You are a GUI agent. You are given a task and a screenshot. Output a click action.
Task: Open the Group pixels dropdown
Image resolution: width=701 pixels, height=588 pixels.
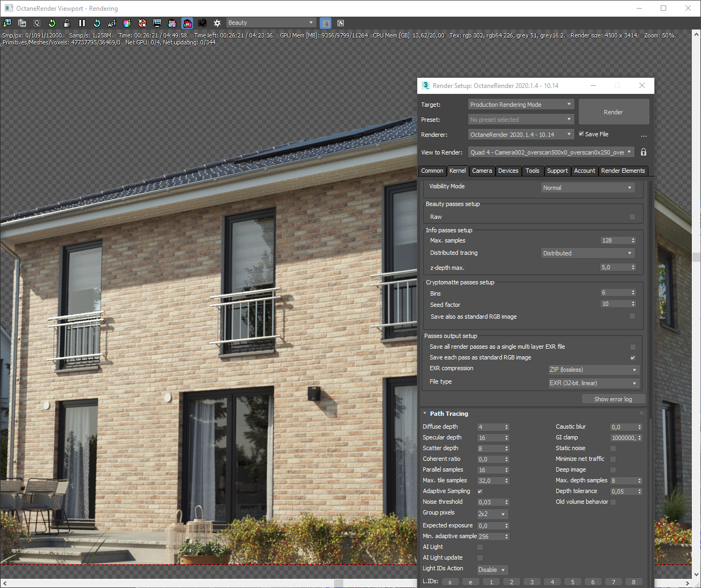pos(492,514)
